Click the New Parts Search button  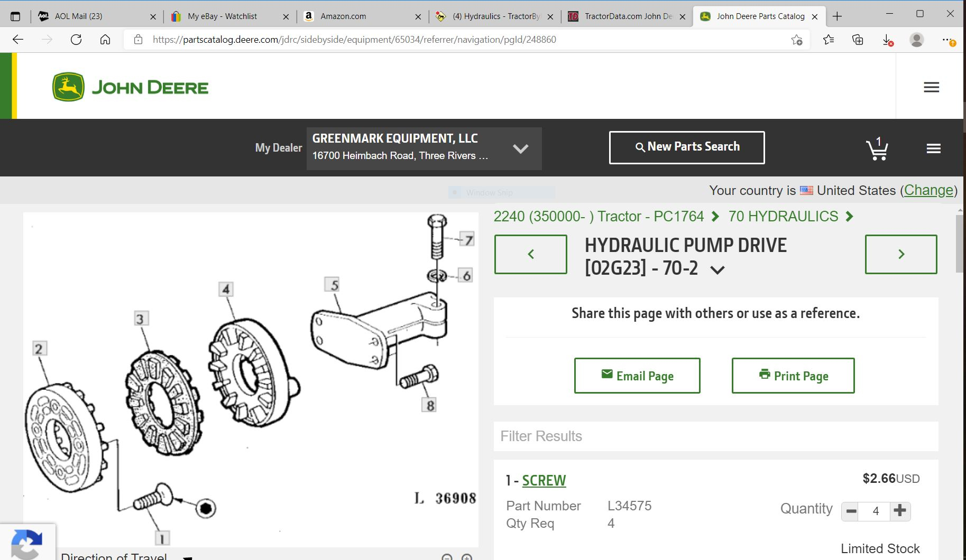coord(687,147)
